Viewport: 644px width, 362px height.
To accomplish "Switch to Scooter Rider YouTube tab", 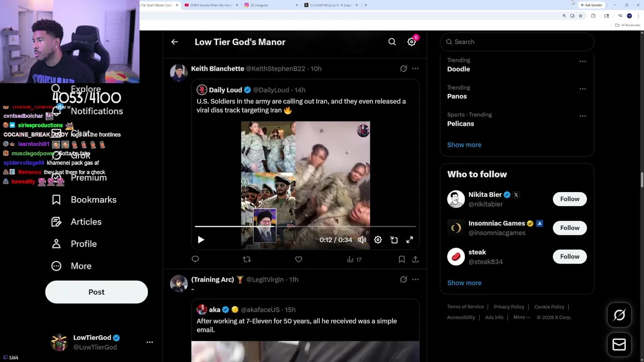I will [211, 5].
